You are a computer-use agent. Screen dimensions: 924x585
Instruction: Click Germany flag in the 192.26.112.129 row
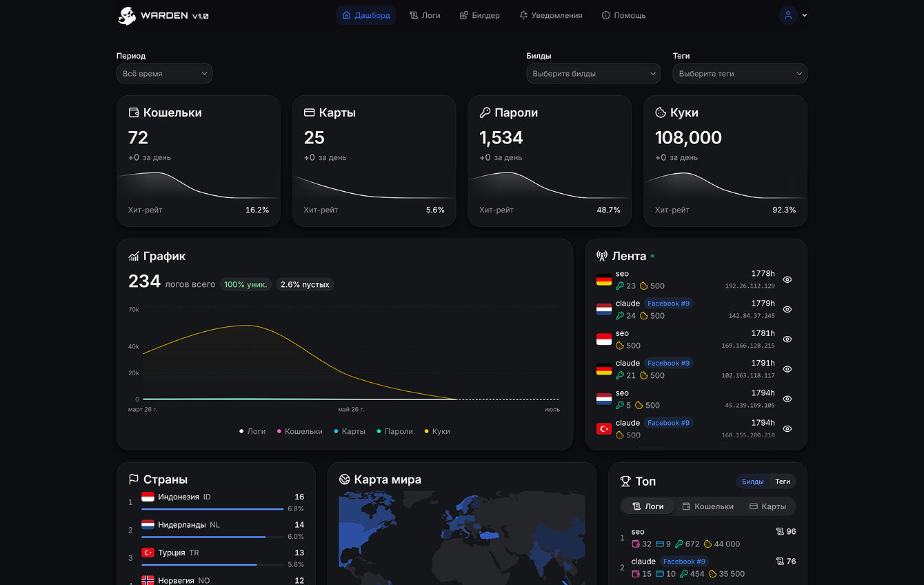pyautogui.click(x=604, y=279)
